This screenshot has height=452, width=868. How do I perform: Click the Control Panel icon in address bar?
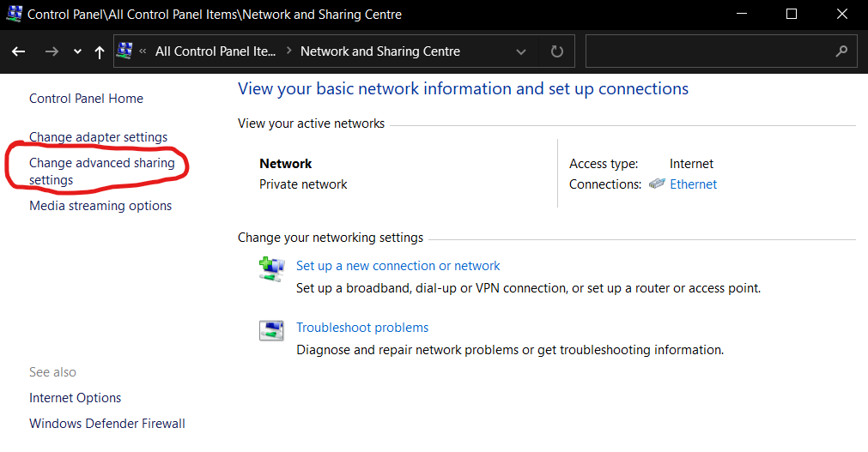(125, 51)
